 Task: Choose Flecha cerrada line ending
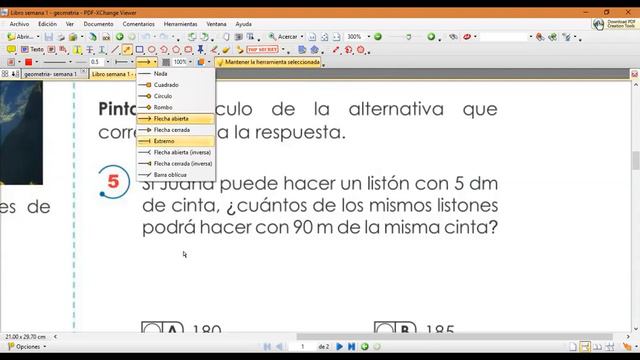pyautogui.click(x=176, y=130)
